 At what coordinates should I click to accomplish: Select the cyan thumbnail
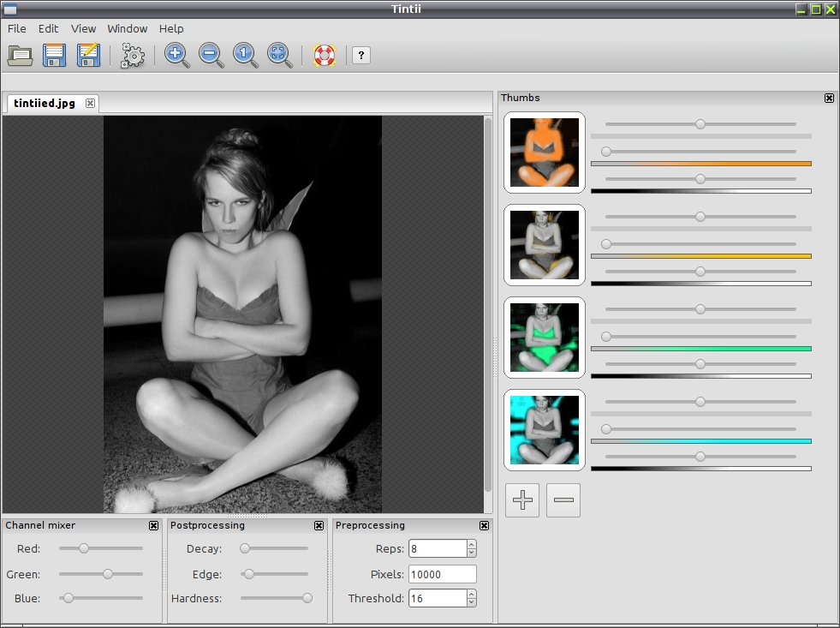[545, 430]
